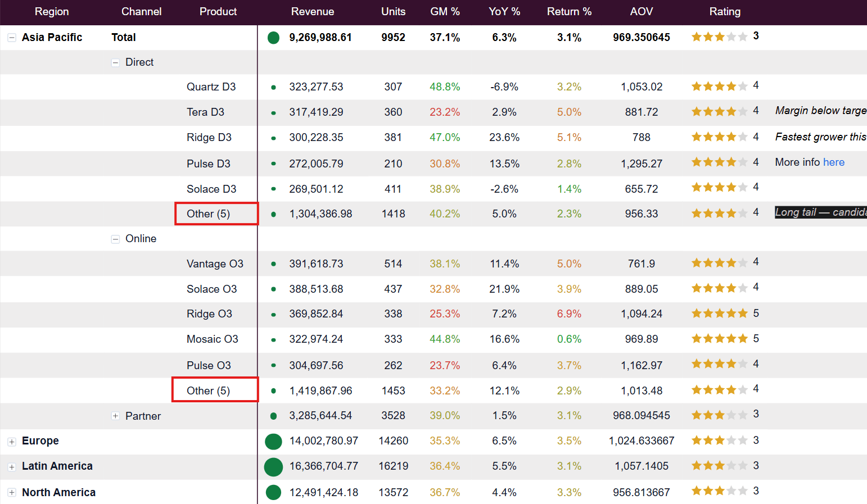Viewport: 867px width, 504px height.
Task: Sort by the Rating column header
Action: pyautogui.click(x=725, y=12)
